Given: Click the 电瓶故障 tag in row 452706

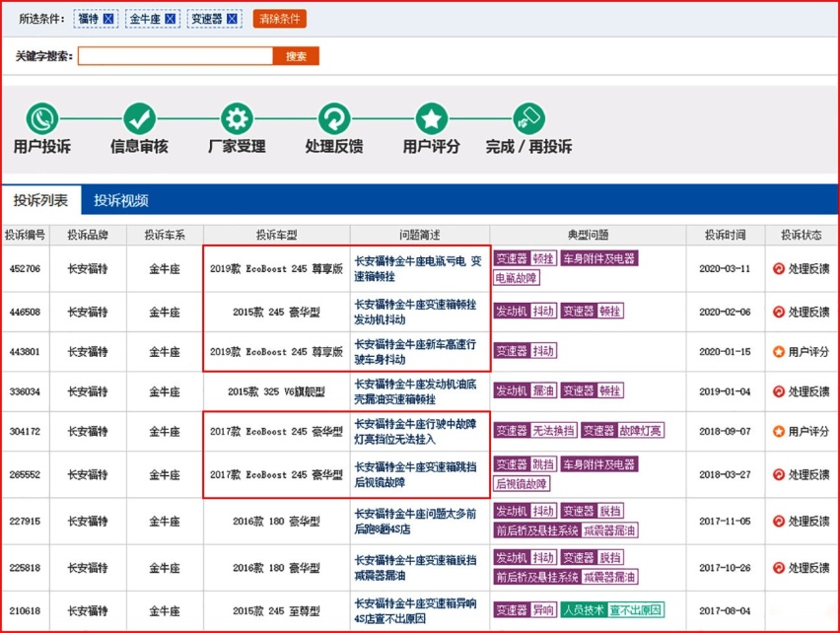Looking at the screenshot, I should tap(517, 278).
